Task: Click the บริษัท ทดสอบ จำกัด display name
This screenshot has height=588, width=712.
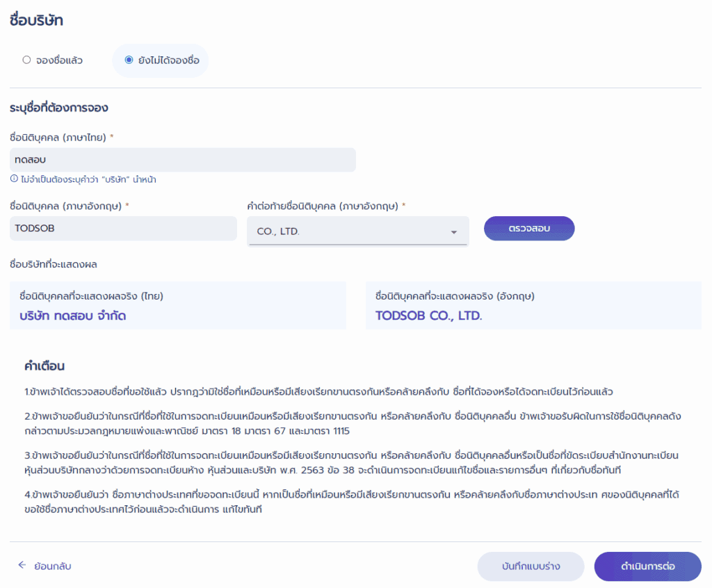Action: pos(73,316)
